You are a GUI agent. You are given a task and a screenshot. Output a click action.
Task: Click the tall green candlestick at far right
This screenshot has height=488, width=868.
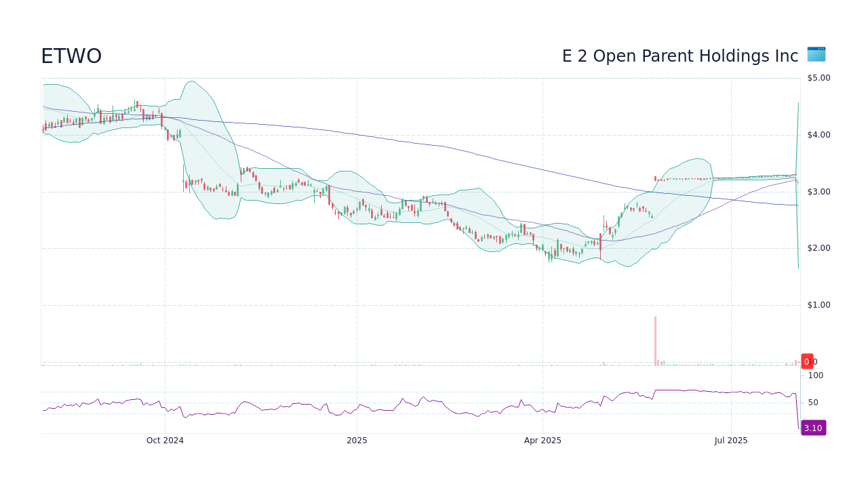click(x=797, y=190)
